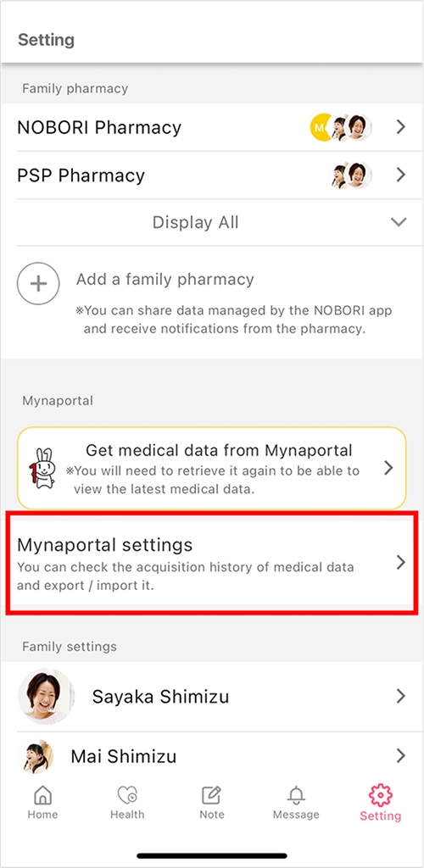This screenshot has height=868, width=424.
Task: Open Get medical data from Mynaportal
Action: pyautogui.click(x=211, y=468)
